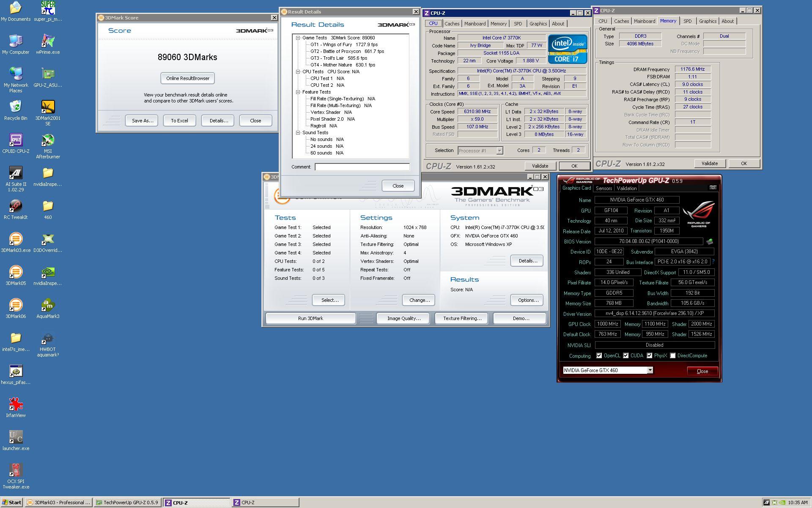Select the GT1 - Wings of Fury row

(344, 44)
